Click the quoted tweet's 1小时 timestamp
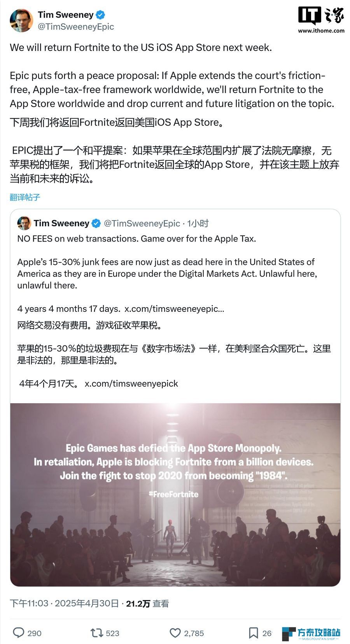Screen dimensions: 350x644 (x=198, y=223)
